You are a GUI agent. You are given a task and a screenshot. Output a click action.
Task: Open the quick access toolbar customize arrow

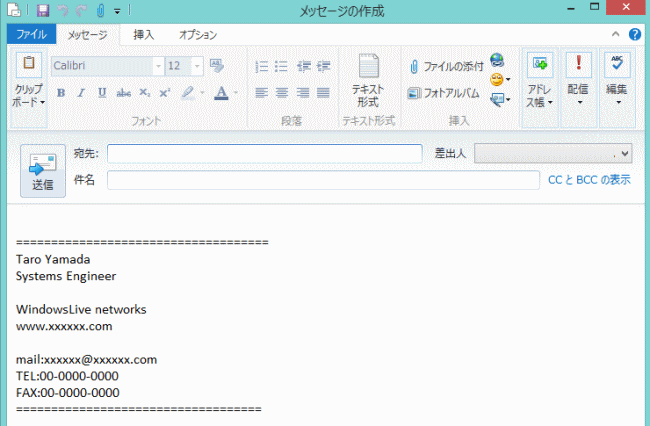point(117,11)
